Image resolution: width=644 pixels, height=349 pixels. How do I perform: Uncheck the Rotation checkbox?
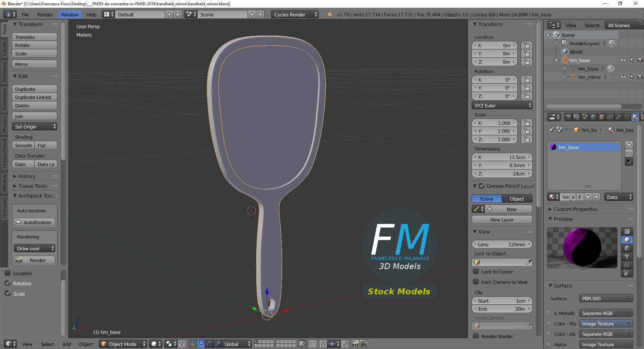pos(8,283)
